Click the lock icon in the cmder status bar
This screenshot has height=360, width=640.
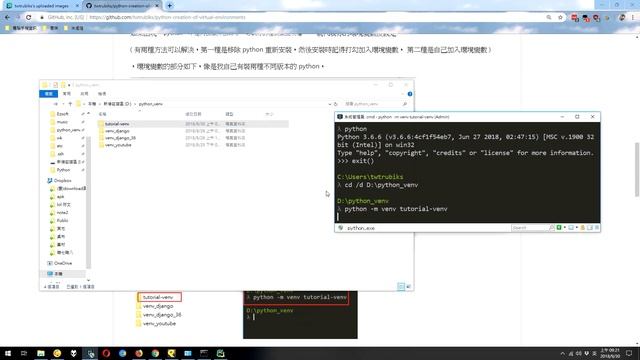pyautogui.click(x=583, y=228)
